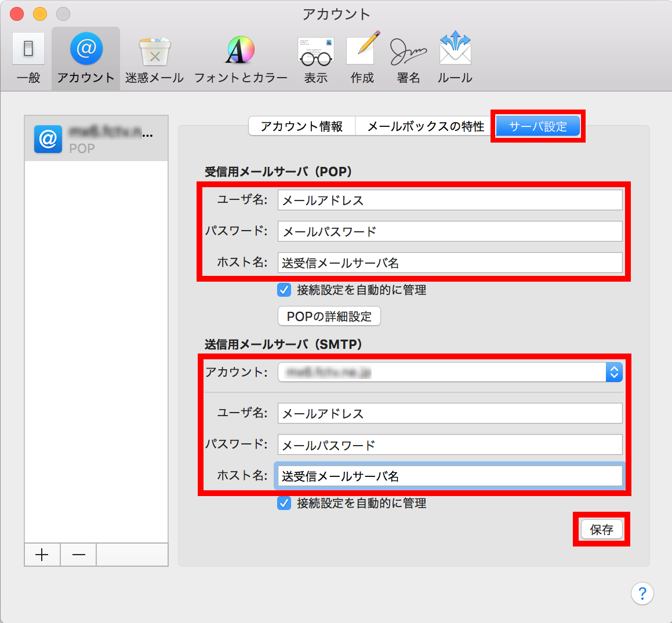Open help via the ? button
This screenshot has height=623, width=672.
point(642,593)
